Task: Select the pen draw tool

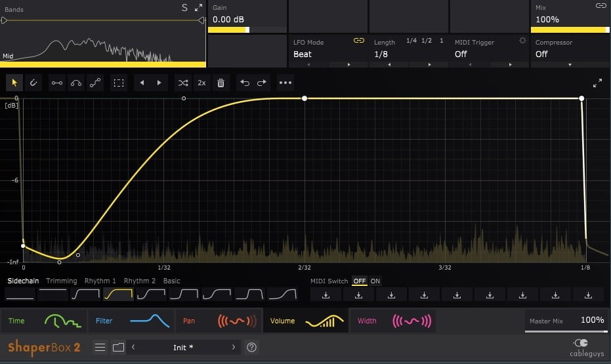Action: pos(33,83)
